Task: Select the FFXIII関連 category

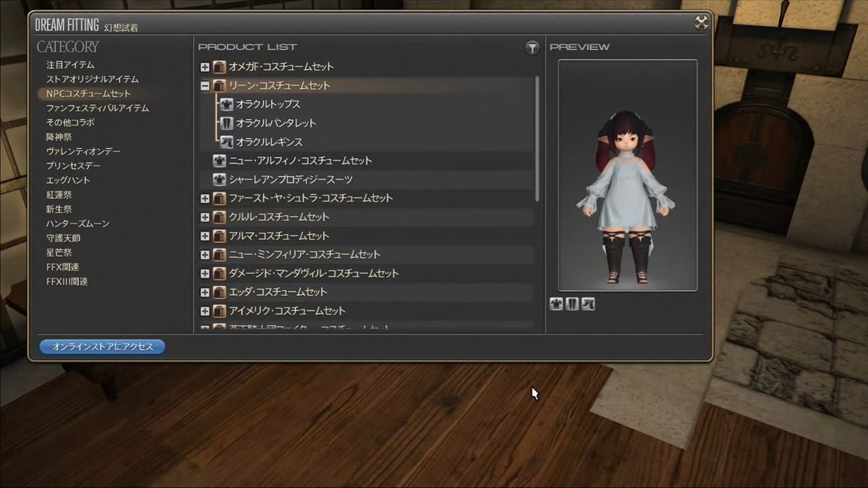Action: pos(67,282)
